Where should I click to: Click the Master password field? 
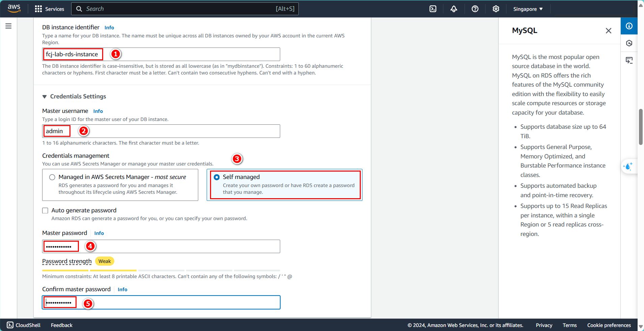161,246
